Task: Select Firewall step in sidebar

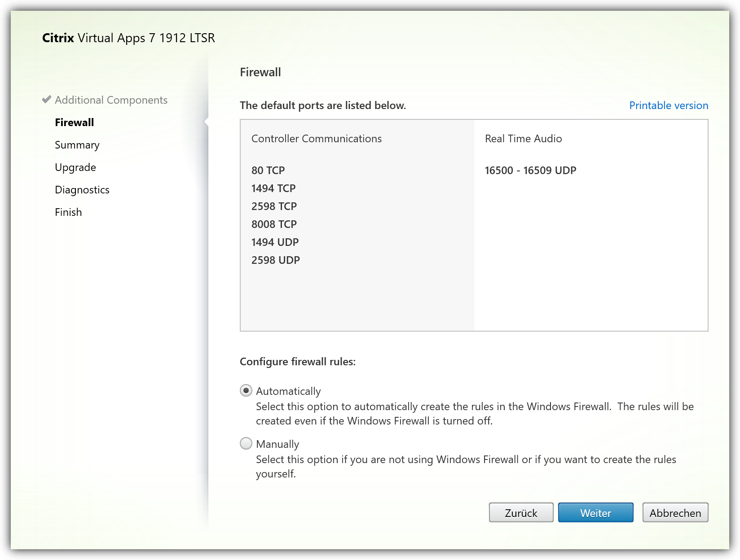Action: 75,122
